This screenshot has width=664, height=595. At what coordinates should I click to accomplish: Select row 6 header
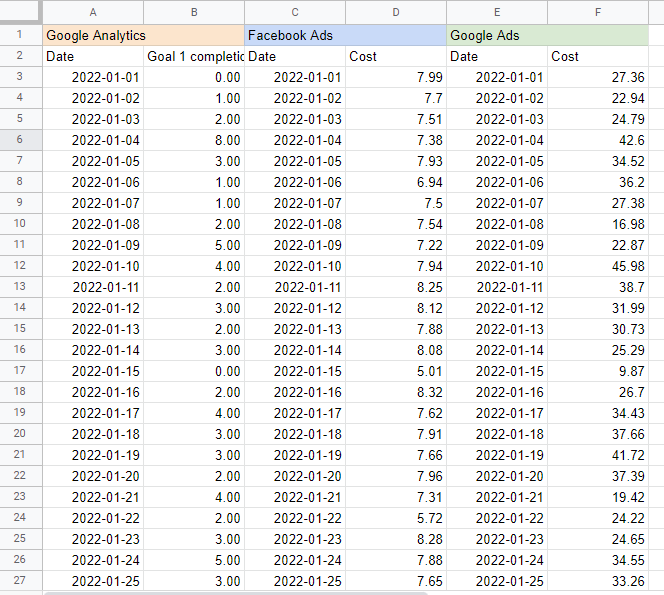[21, 140]
